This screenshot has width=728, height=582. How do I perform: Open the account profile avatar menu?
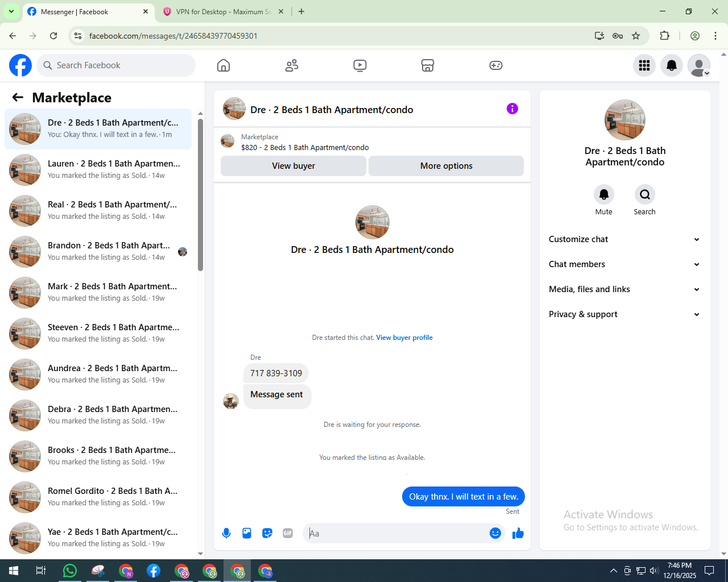pyautogui.click(x=699, y=65)
